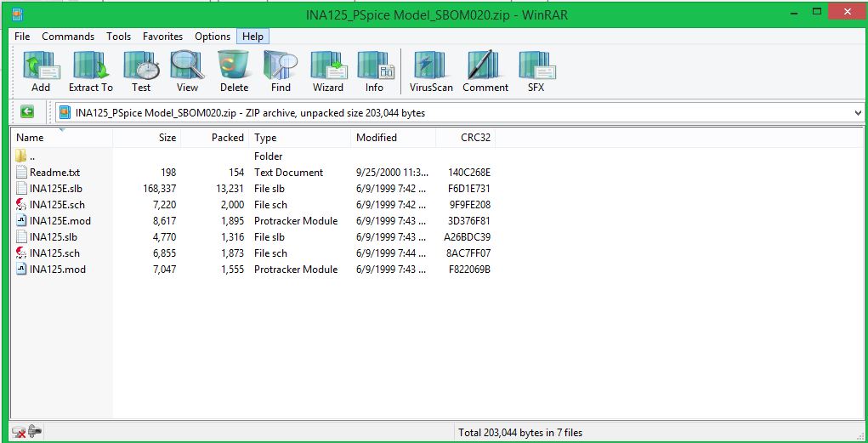
Task: Open the Help menu
Action: pos(252,37)
